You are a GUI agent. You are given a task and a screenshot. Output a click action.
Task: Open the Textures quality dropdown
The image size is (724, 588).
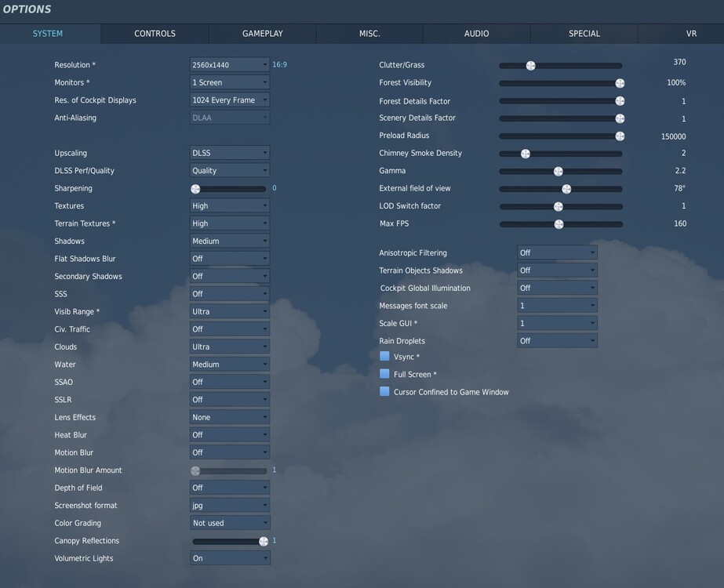(x=229, y=205)
